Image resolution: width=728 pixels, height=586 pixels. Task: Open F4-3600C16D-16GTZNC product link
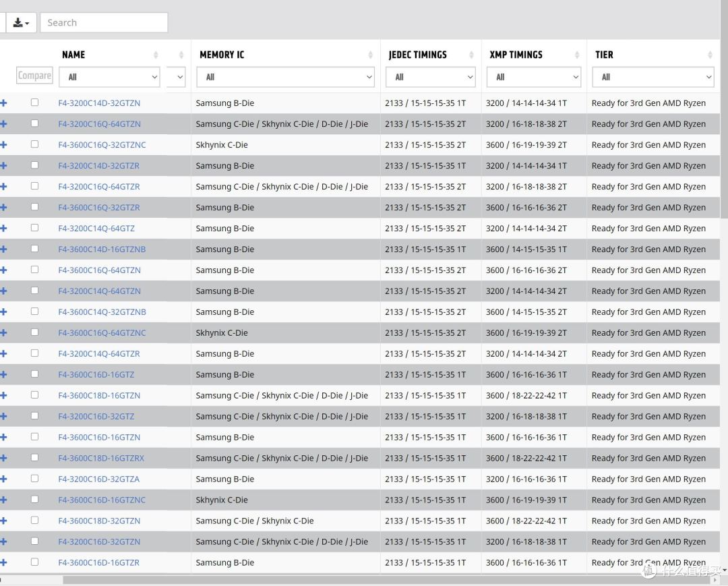[102, 500]
